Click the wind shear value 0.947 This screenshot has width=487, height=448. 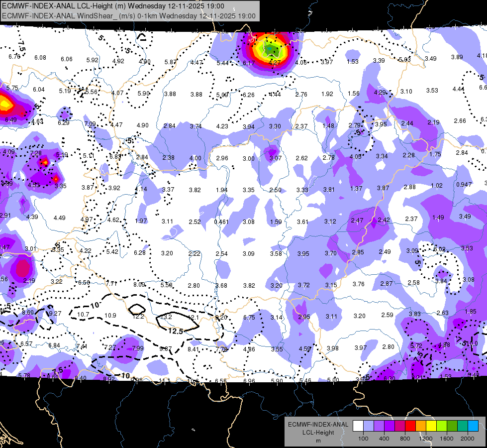point(464,184)
